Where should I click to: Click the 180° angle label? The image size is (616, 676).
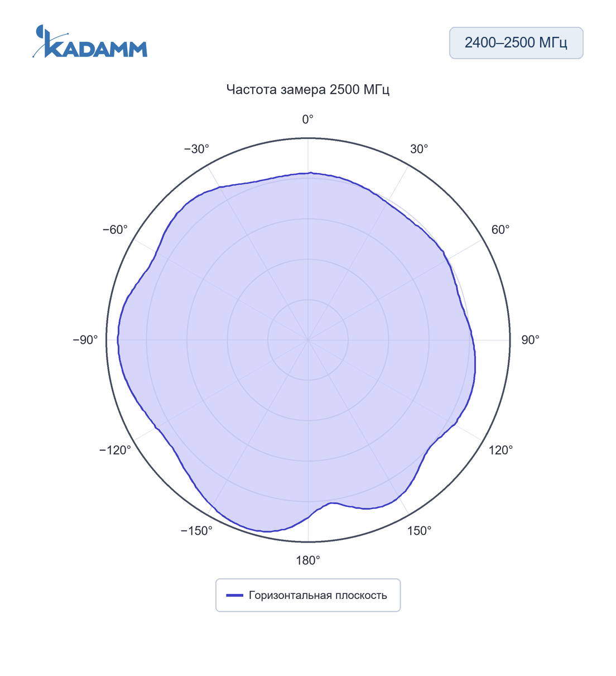(x=308, y=560)
